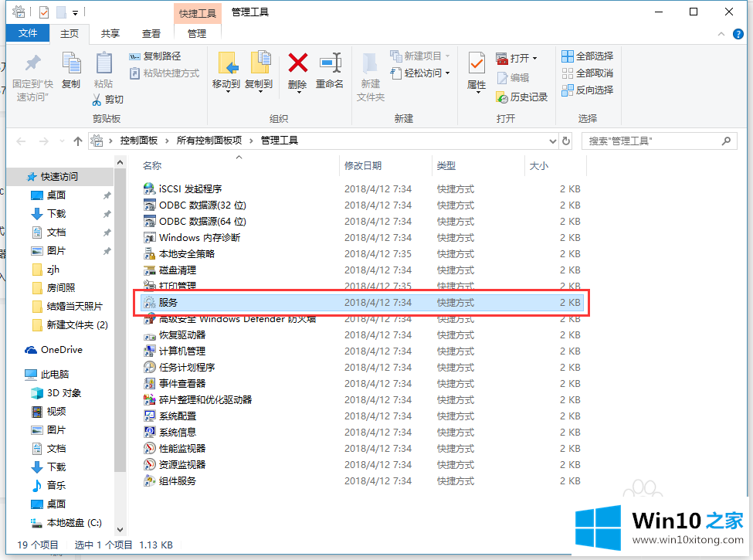753x560 pixels.
Task: Select the Performance Monitor shortcut icon
Action: (150, 449)
